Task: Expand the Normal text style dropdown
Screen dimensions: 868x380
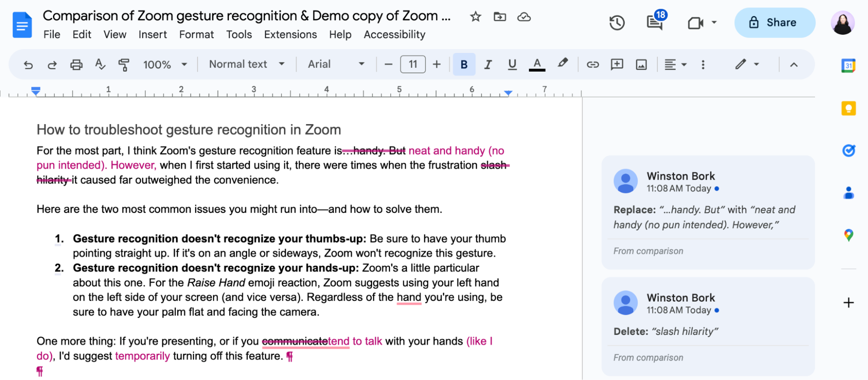Action: (x=247, y=64)
